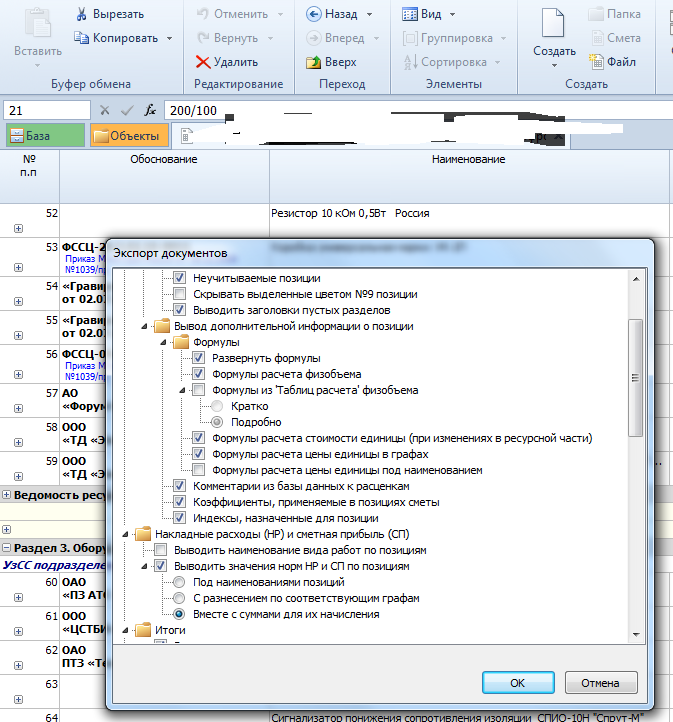Uncheck Развернуть формулы checkbox
The image size is (673, 722).
[x=198, y=358]
